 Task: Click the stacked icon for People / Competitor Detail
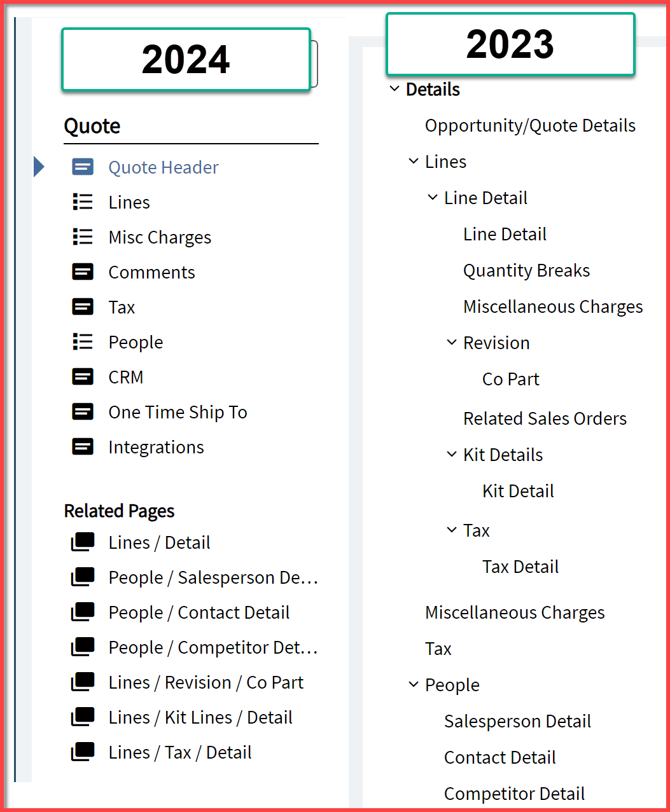[x=83, y=647]
